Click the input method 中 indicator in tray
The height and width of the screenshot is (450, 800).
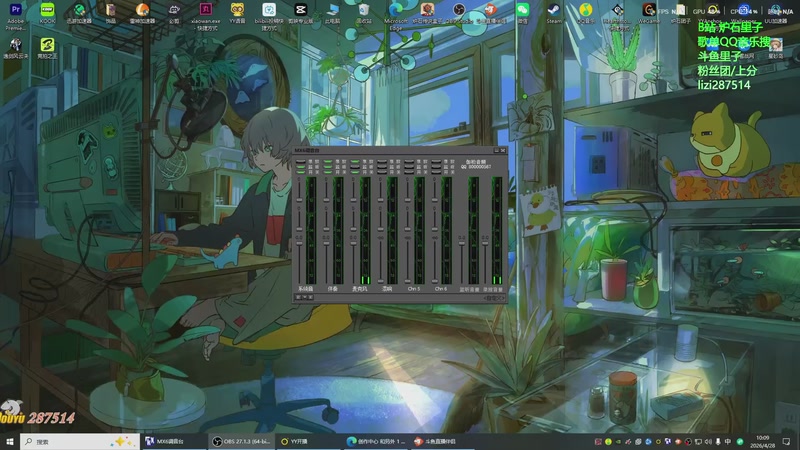pyautogui.click(x=728, y=441)
